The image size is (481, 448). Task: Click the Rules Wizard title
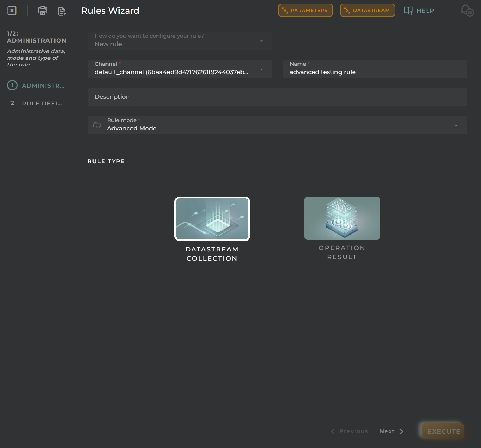[110, 11]
